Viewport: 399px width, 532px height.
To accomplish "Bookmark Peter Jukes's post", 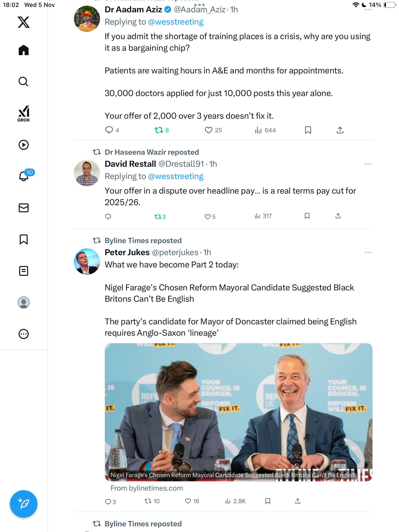I will [x=268, y=501].
